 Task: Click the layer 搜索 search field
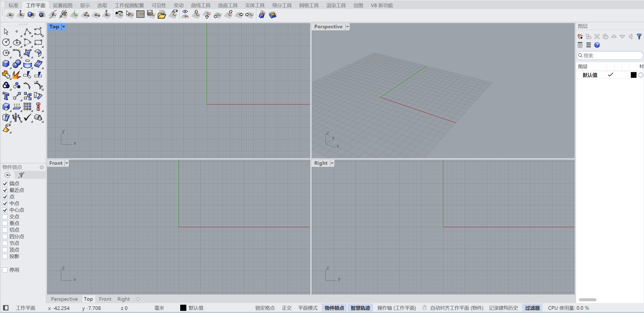tap(610, 55)
